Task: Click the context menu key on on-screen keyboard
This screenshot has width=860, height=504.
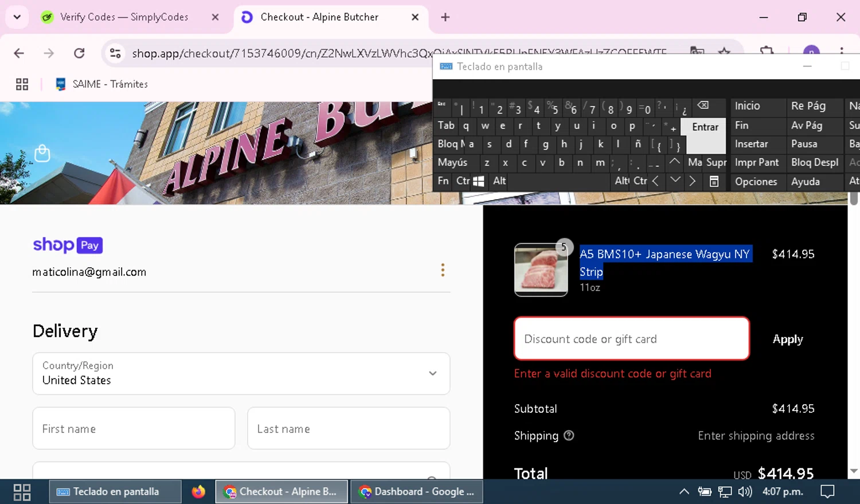Action: click(x=714, y=181)
